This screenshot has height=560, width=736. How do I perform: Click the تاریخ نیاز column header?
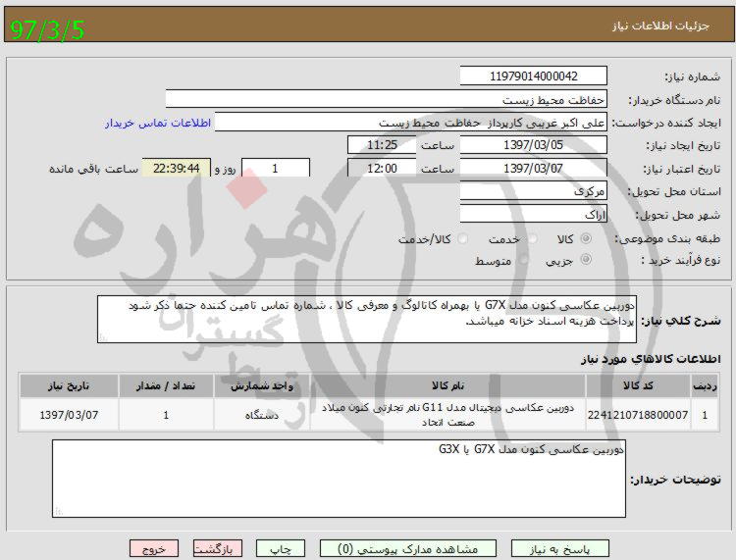69,386
